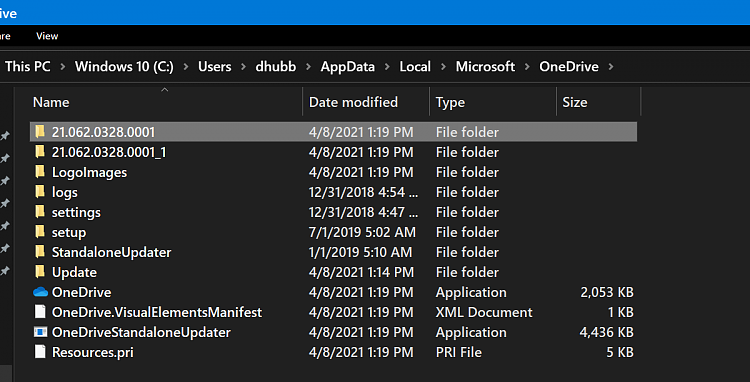
Task: Click the 4,436 KB size value
Action: point(607,332)
